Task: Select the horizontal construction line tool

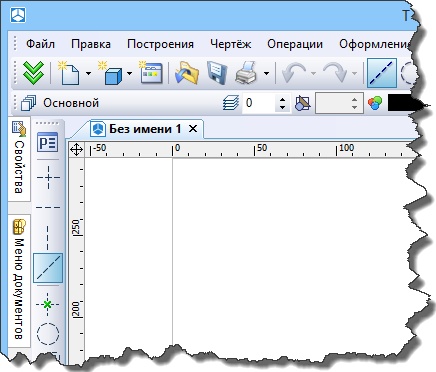Action: (48, 207)
